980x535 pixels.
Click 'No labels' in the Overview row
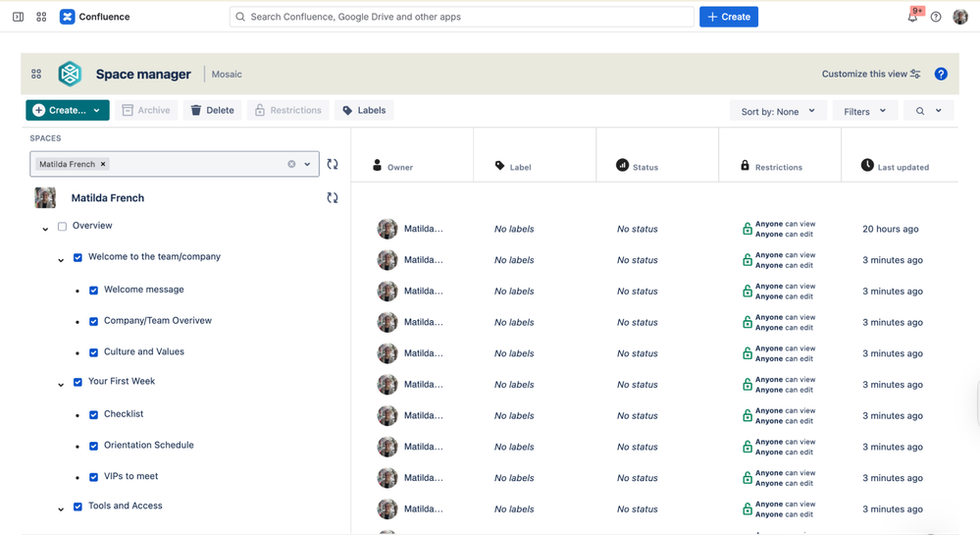(x=514, y=229)
